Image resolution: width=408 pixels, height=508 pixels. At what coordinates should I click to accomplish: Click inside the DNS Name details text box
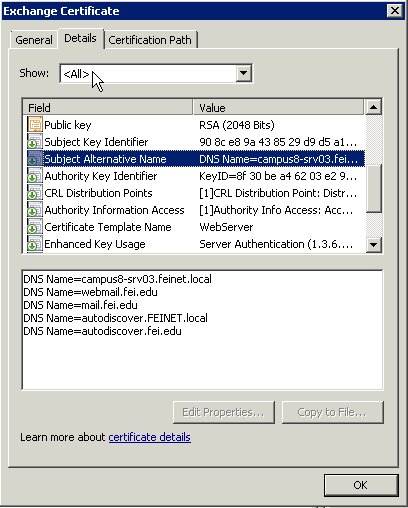coord(202,329)
